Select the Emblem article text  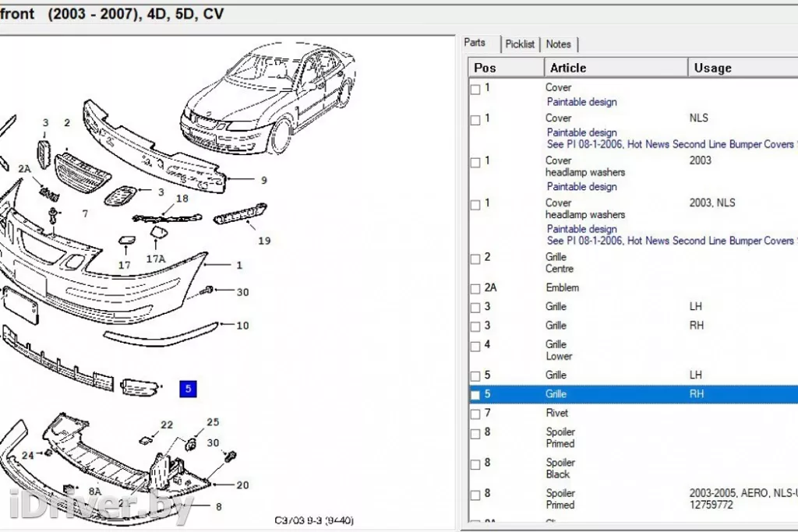pyautogui.click(x=563, y=288)
